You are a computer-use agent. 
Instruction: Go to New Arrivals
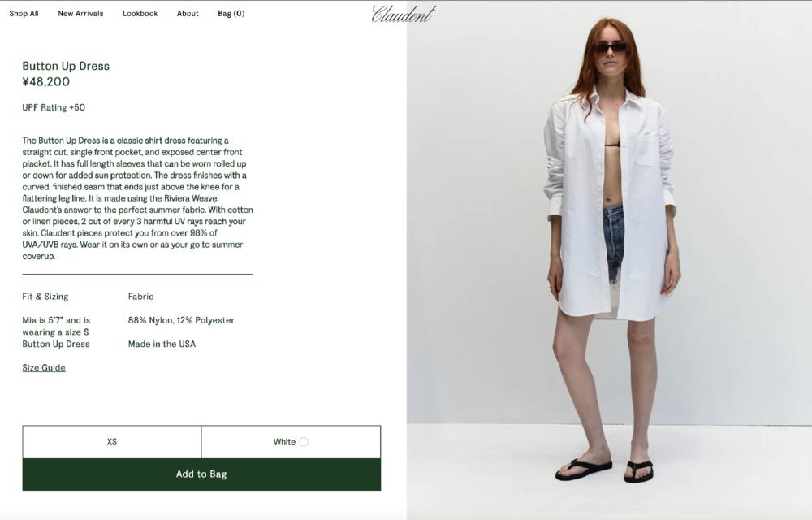click(x=80, y=14)
